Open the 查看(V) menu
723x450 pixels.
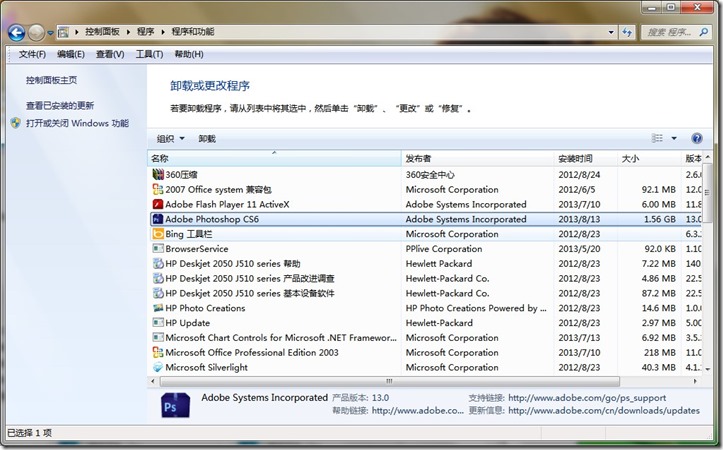pyautogui.click(x=110, y=54)
